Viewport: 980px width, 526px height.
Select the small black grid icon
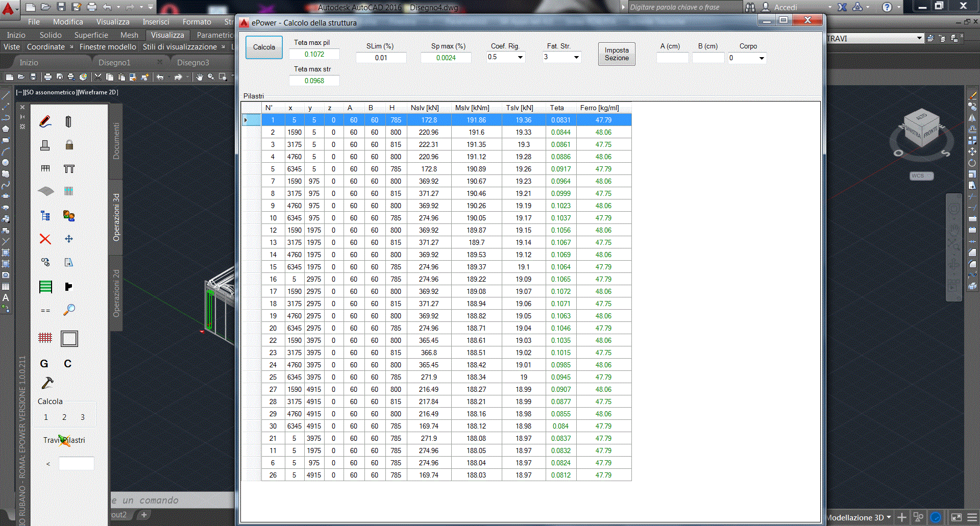[x=45, y=168]
